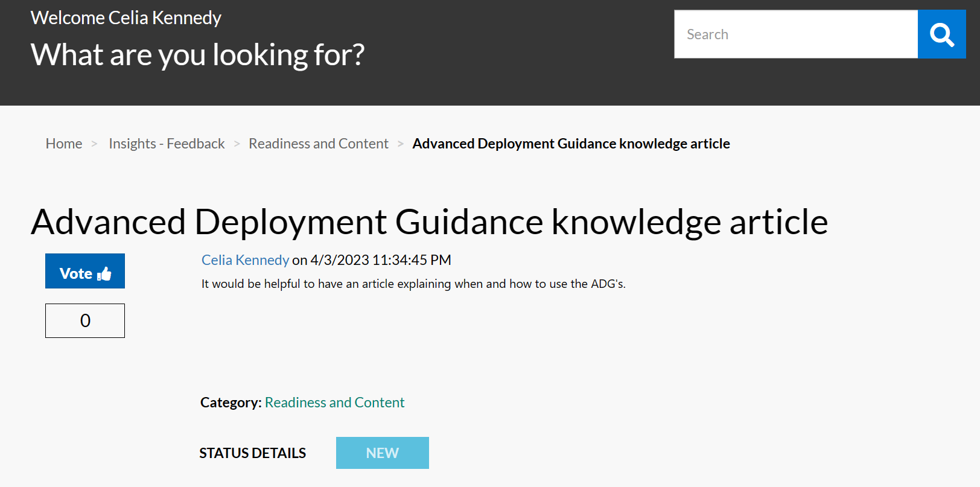
Task: Go to Home breadcrumb link
Action: [64, 144]
